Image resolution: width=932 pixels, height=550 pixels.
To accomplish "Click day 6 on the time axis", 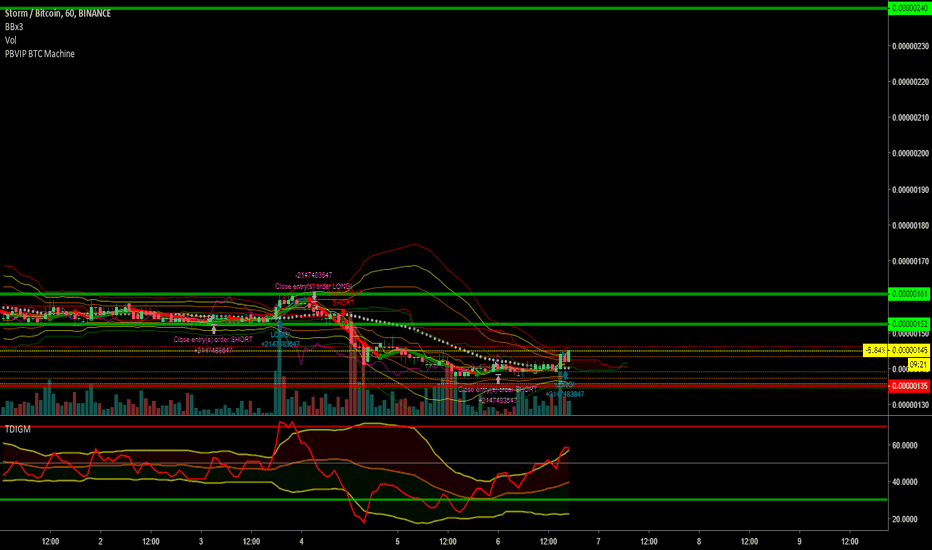I will pyautogui.click(x=498, y=542).
